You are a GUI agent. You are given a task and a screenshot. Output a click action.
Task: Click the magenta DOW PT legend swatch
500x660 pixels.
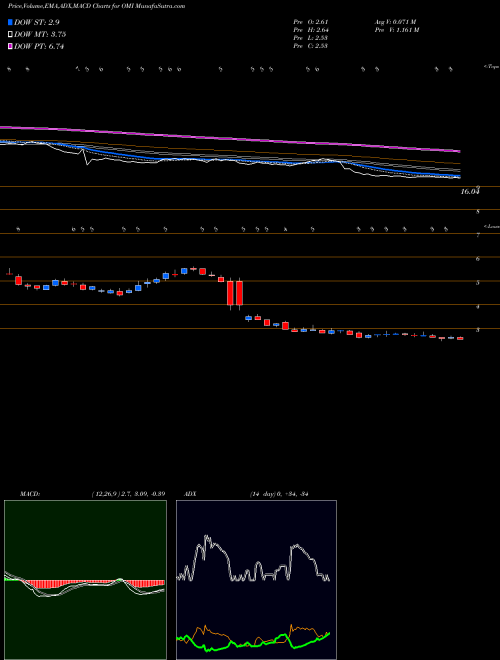(x=11, y=47)
